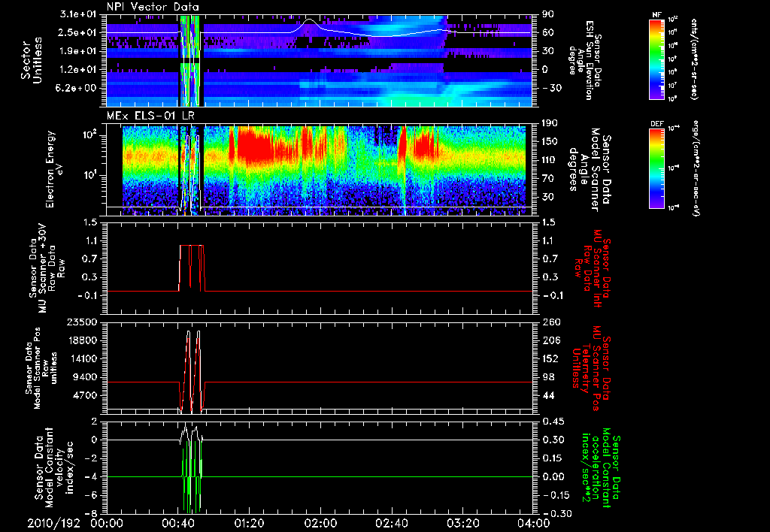Click the "152" telemetry tick value
This screenshot has height=532, width=770.
coord(551,358)
